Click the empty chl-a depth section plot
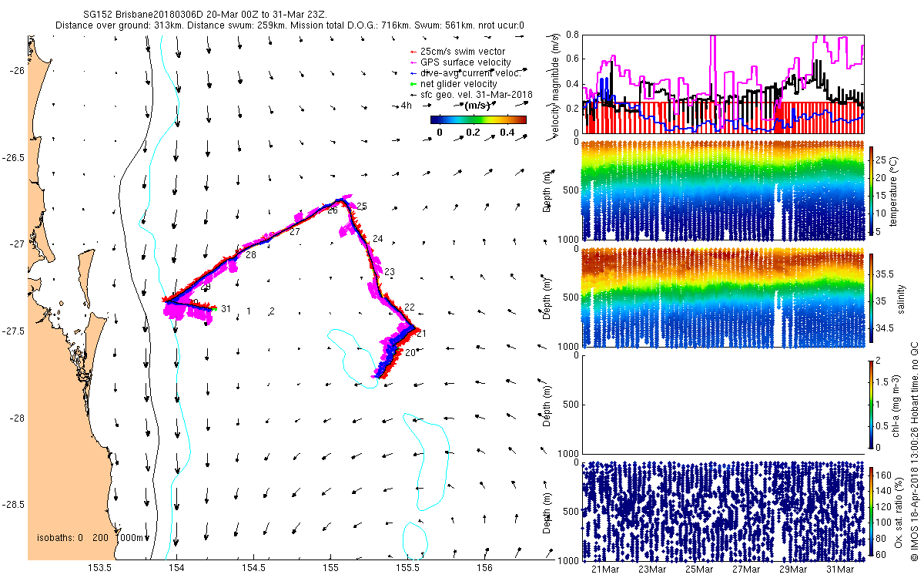924x578 pixels. pyautogui.click(x=724, y=404)
